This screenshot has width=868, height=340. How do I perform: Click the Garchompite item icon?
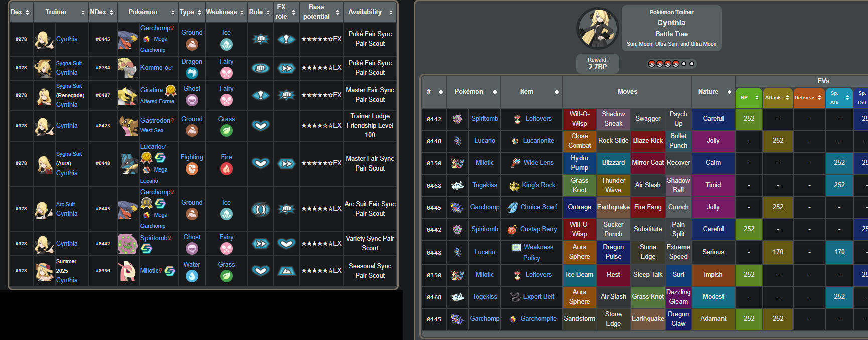point(513,319)
